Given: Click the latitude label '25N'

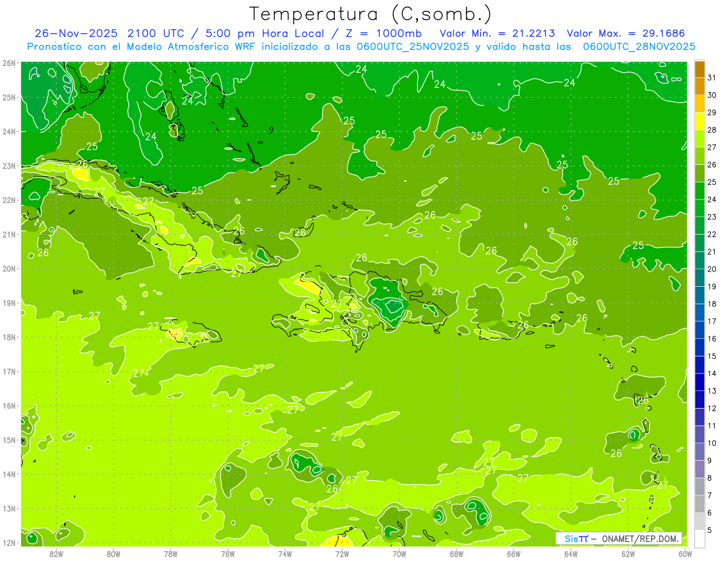Looking at the screenshot, I should click(x=9, y=97).
